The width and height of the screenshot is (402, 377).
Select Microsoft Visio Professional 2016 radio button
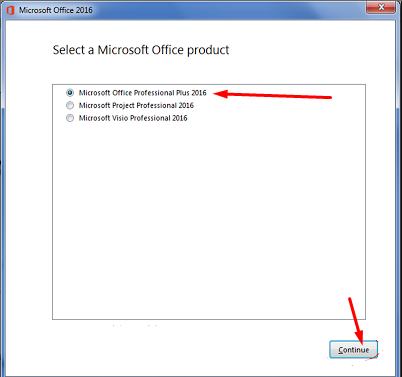[70, 118]
